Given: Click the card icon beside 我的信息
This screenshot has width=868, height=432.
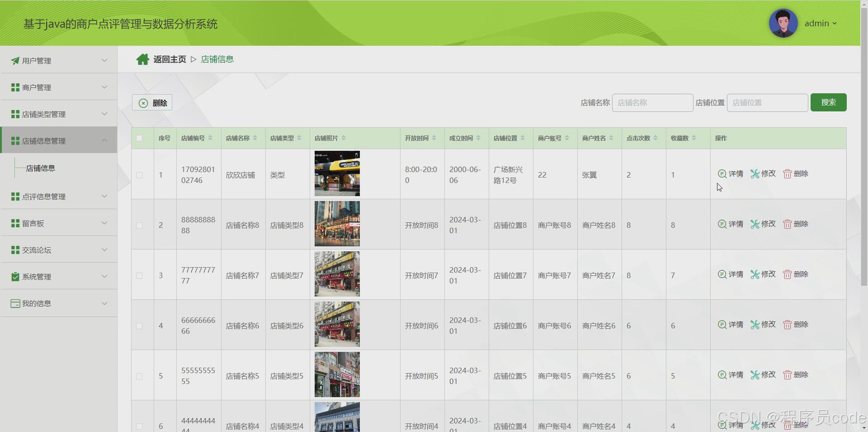Looking at the screenshot, I should 15,303.
